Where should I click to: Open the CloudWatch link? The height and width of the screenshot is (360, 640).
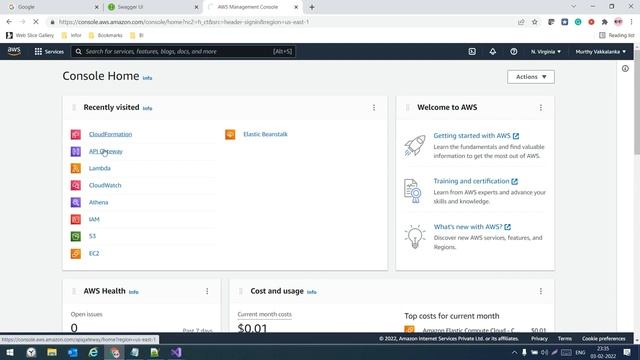pos(105,185)
